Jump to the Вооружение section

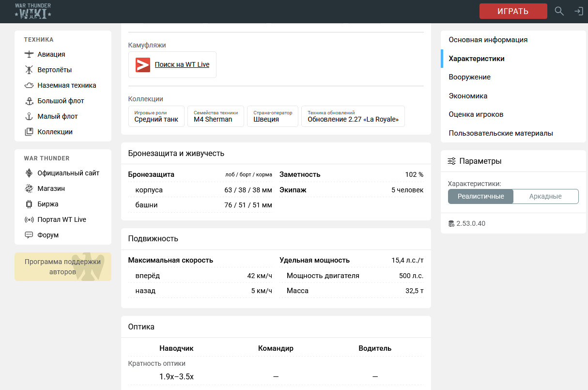click(469, 77)
